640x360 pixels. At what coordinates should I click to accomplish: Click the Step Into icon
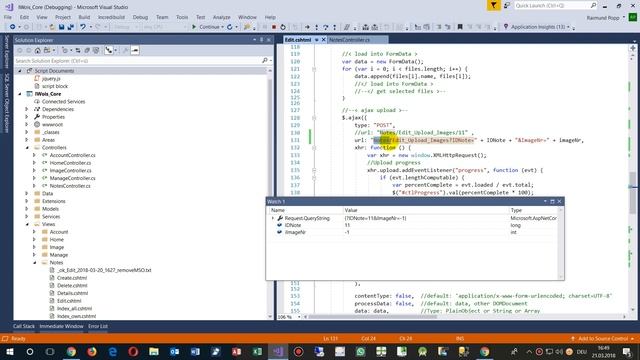pyautogui.click(x=316, y=27)
